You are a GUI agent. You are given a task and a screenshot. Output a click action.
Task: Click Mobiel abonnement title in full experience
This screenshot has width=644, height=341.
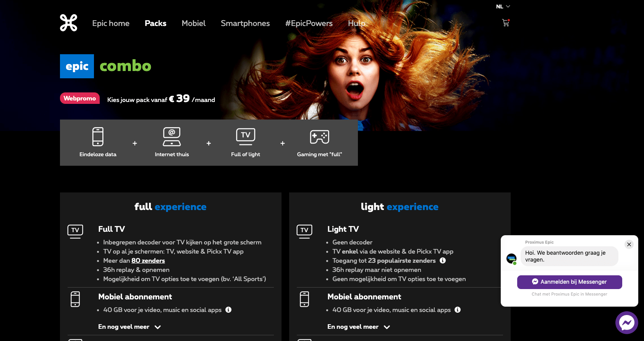point(135,297)
